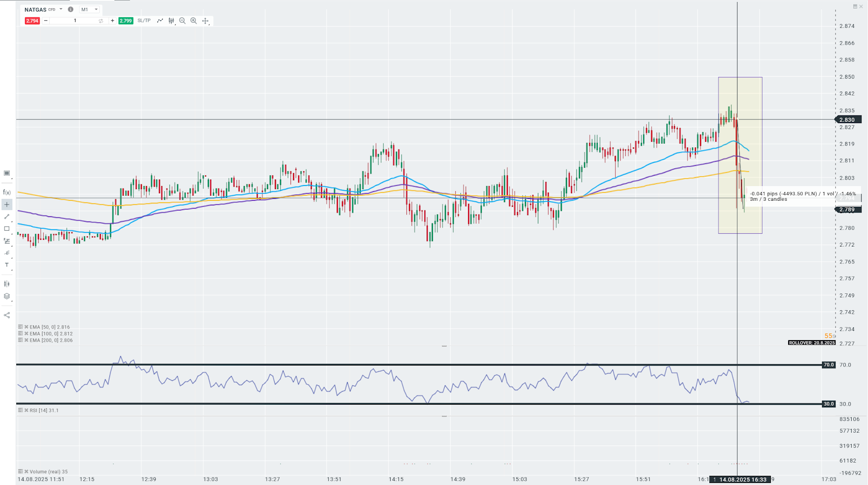Click the 2.874 price axis label
Viewport: 868px width, 485px height.
[x=847, y=26]
